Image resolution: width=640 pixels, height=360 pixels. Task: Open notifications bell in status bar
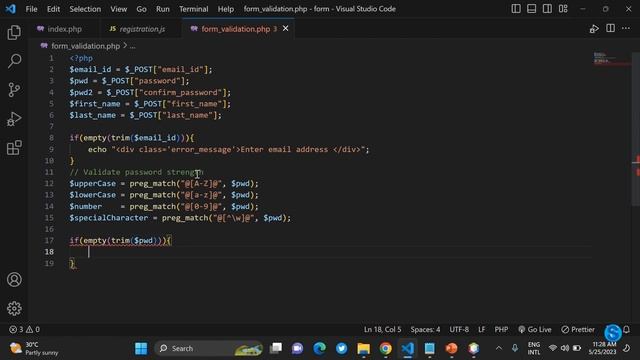point(627,329)
